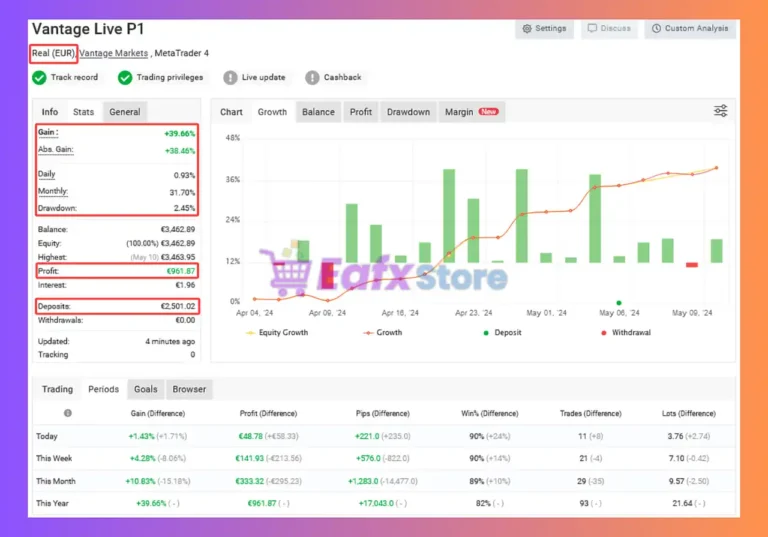Click the Trades (Difference) column header
The image size is (768, 537).
click(591, 414)
